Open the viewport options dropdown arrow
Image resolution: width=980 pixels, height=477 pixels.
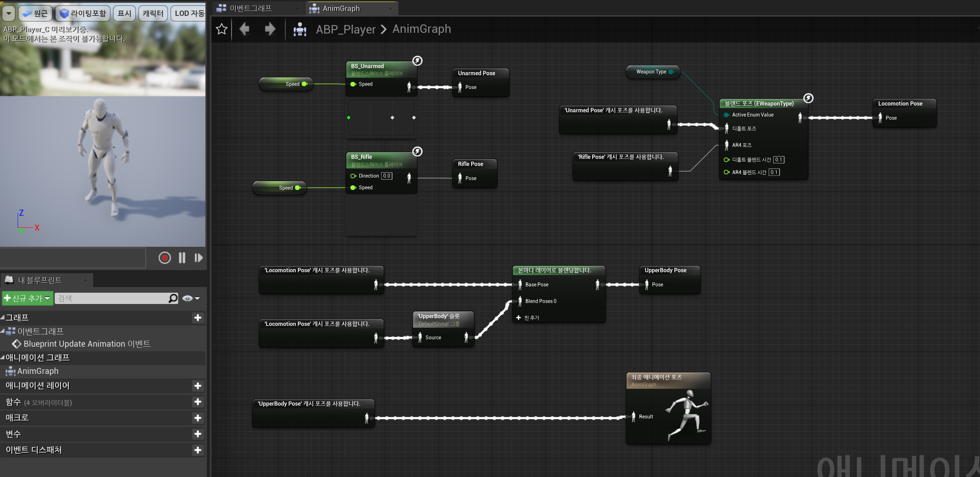8,14
